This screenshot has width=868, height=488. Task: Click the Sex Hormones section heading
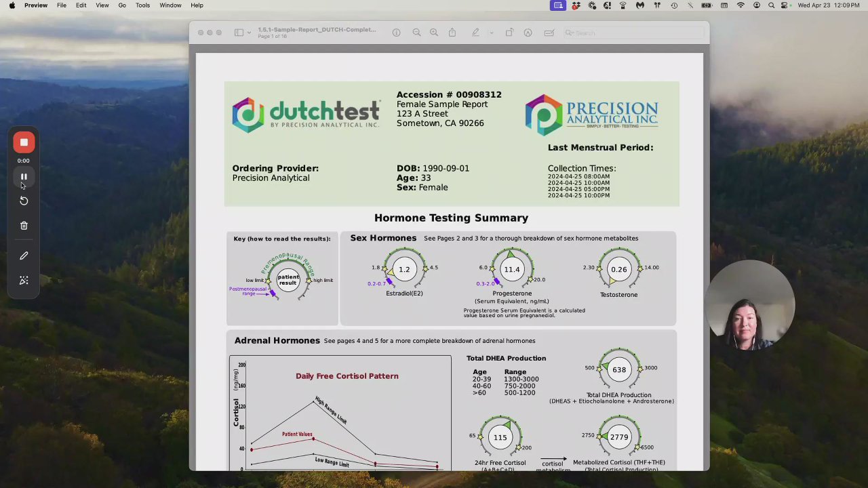(x=383, y=238)
